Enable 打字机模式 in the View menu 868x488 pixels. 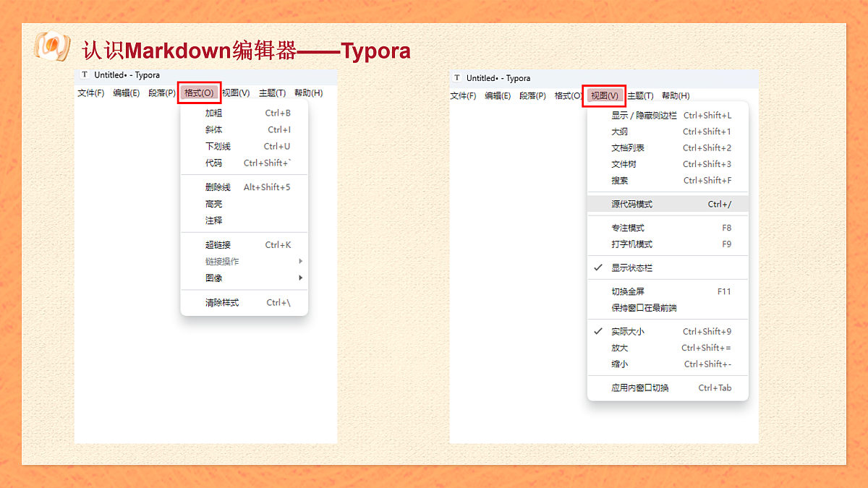click(x=668, y=244)
